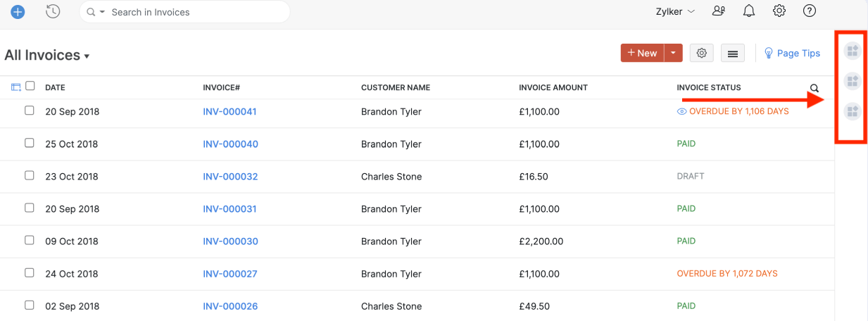
Task: Click the red New invoice button
Action: coord(642,53)
